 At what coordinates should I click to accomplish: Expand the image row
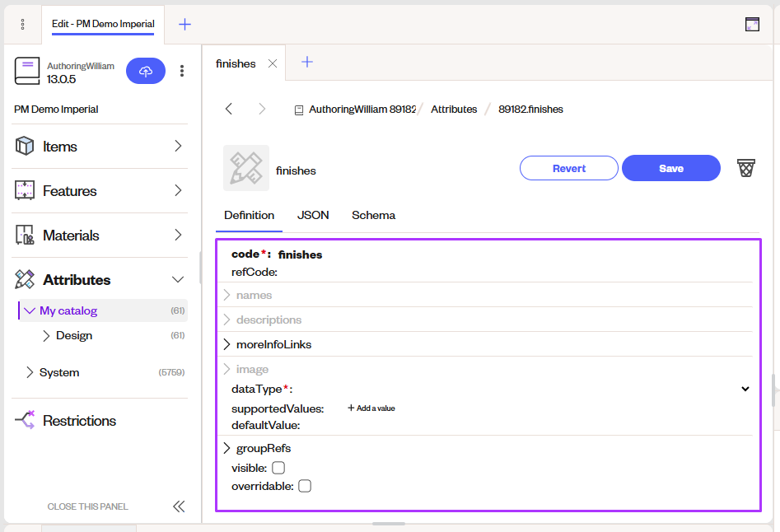[227, 369]
